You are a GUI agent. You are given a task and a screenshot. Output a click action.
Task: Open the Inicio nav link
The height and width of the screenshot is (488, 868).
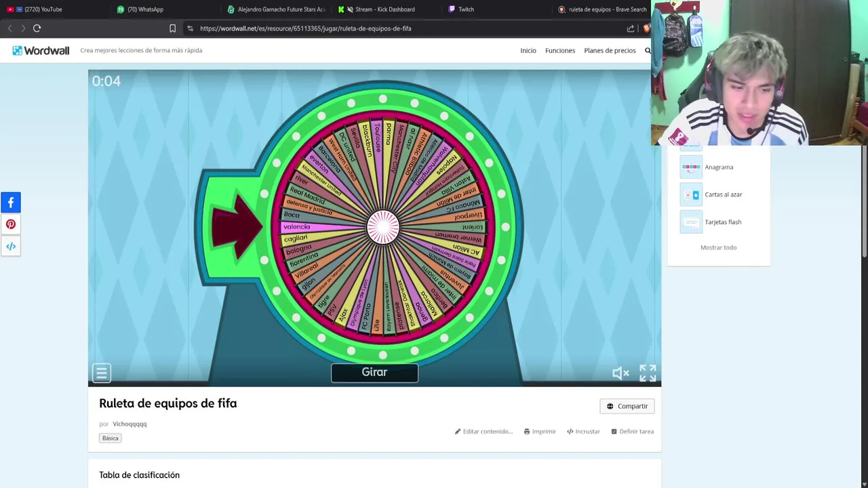click(528, 50)
